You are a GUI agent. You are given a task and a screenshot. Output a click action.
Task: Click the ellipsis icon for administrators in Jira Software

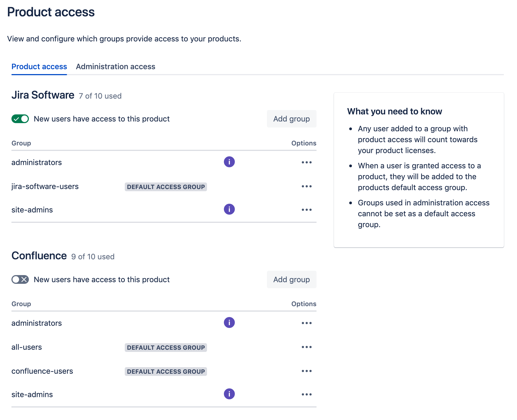[x=307, y=162]
